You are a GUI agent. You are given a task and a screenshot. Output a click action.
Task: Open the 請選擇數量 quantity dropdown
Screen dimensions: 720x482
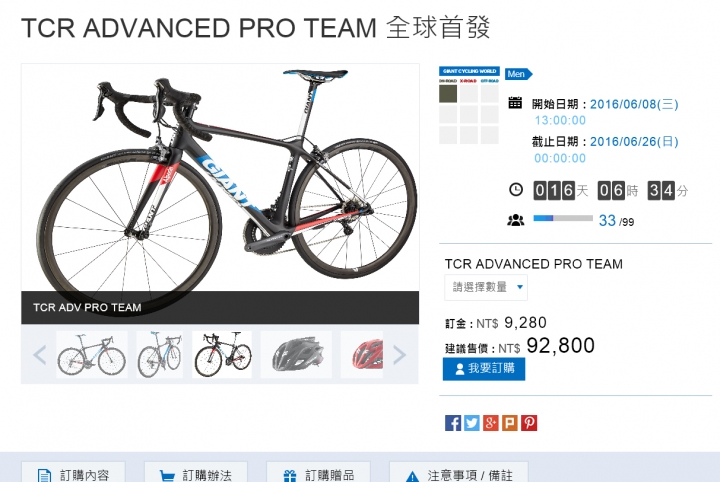point(486,287)
